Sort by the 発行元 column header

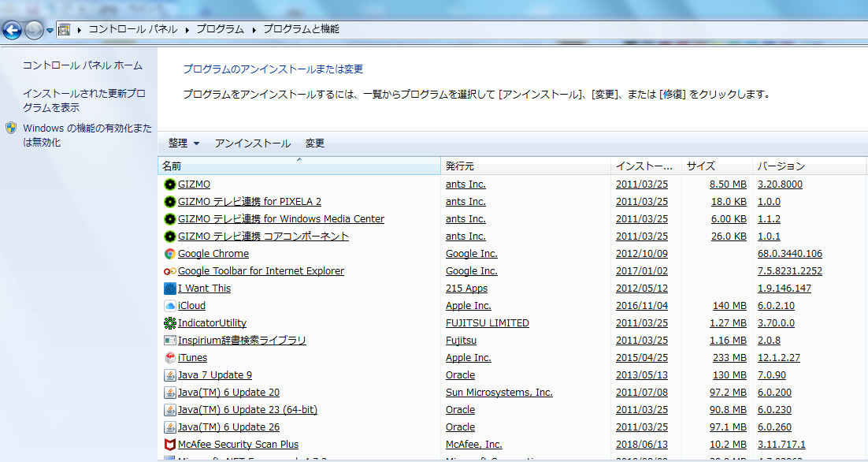click(x=526, y=166)
